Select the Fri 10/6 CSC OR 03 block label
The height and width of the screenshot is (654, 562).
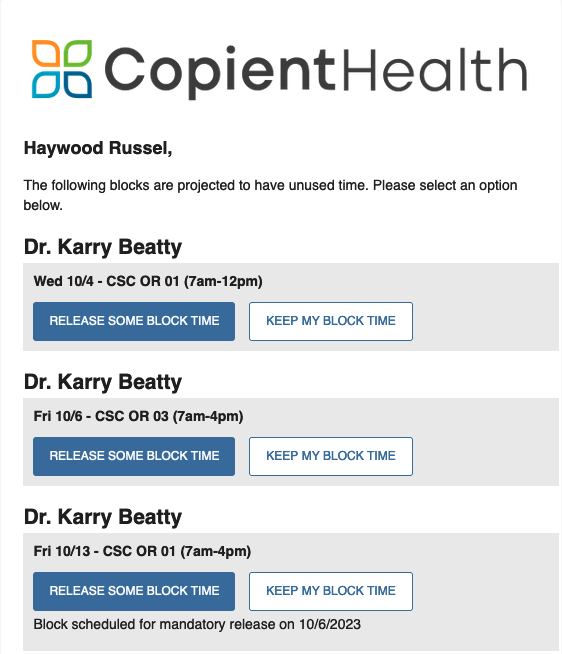pos(139,417)
